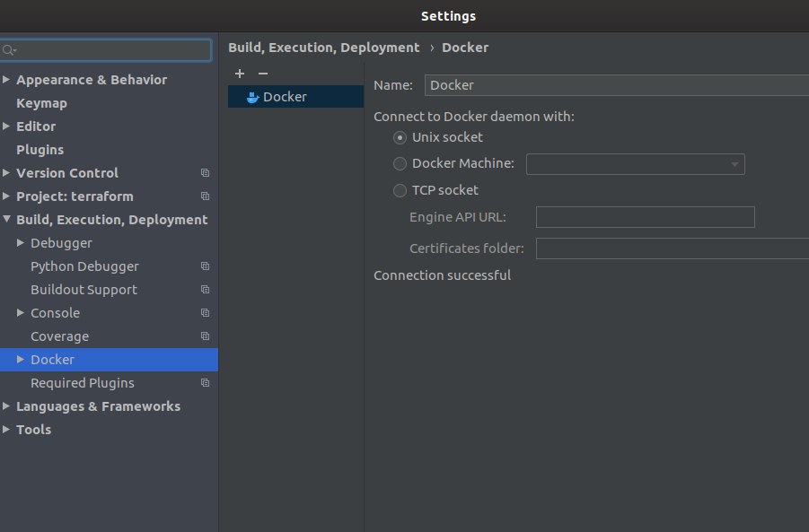Open Project: terraform settings category
The image size is (809, 532).
(75, 196)
